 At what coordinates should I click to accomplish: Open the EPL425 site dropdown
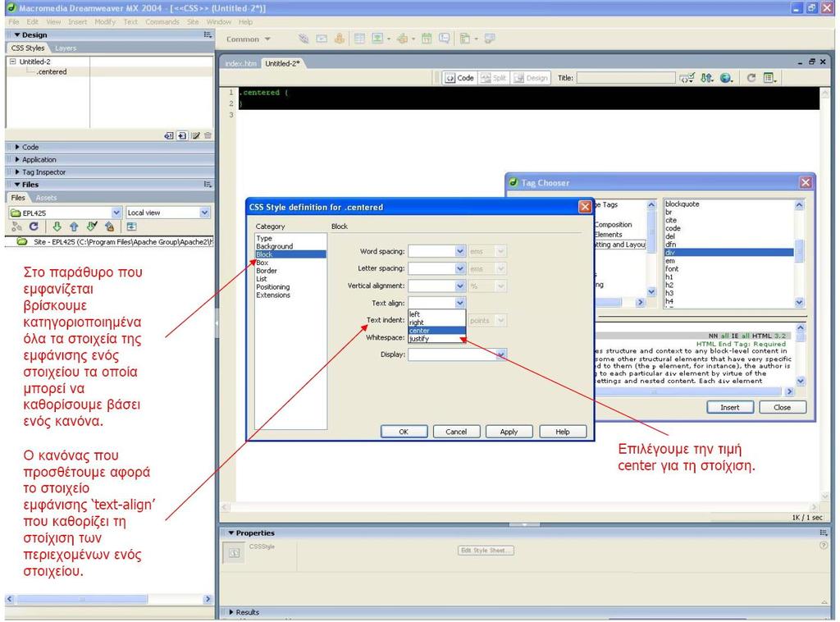[x=116, y=213]
